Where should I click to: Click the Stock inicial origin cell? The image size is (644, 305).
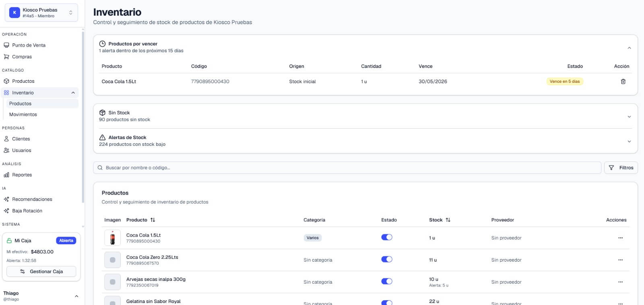coord(302,82)
